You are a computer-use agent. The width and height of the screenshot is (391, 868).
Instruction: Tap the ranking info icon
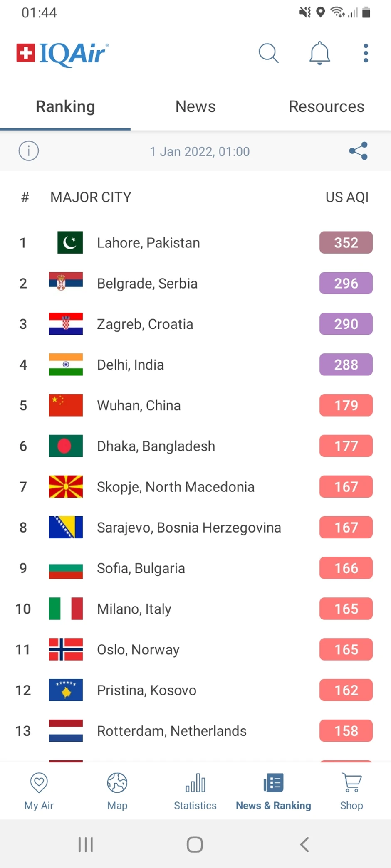(x=29, y=151)
